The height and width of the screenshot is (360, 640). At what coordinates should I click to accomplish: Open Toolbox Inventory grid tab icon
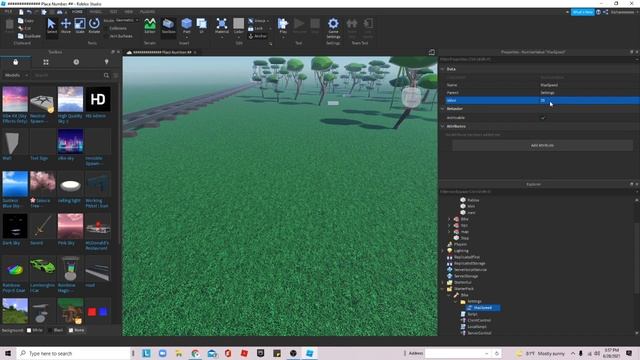point(46,62)
